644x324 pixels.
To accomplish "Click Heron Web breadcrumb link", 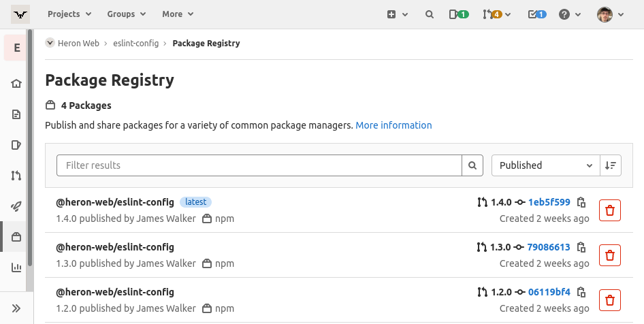I will [78, 43].
